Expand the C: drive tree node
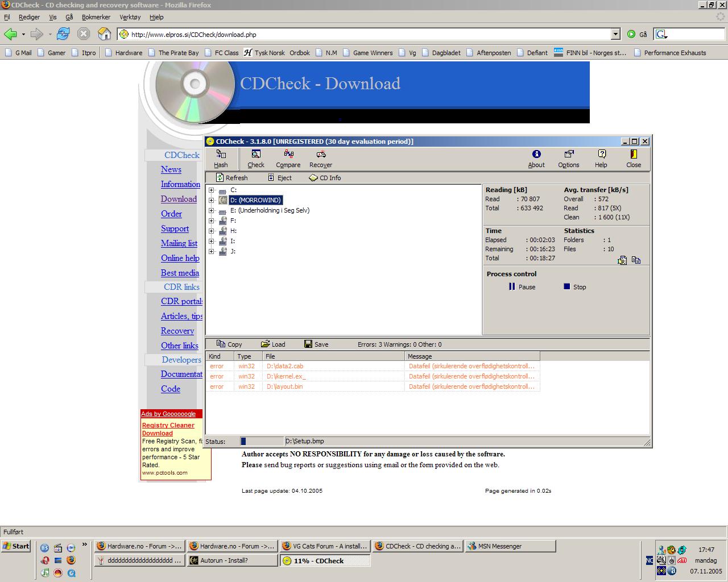 (x=212, y=190)
